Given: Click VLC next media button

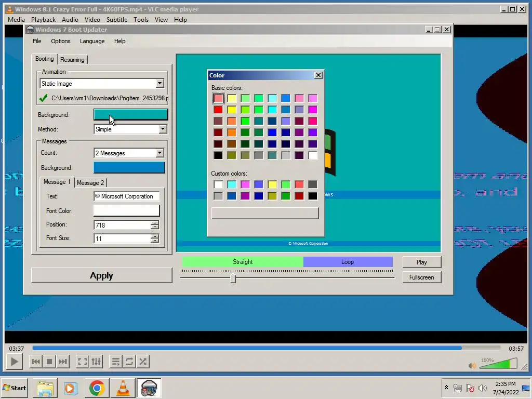Looking at the screenshot, I should [63, 362].
